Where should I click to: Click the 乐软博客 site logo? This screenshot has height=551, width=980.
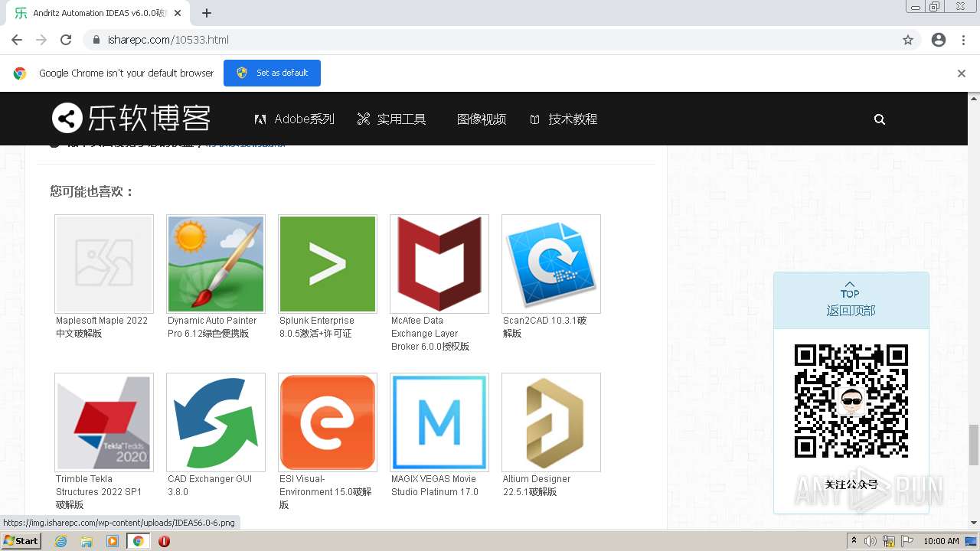click(x=131, y=118)
